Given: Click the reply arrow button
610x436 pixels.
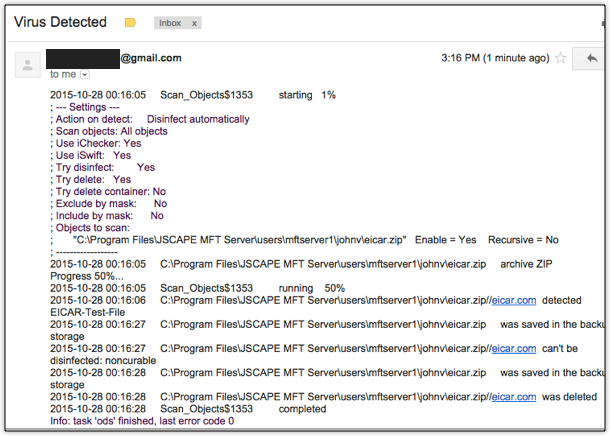Looking at the screenshot, I should click(x=591, y=59).
